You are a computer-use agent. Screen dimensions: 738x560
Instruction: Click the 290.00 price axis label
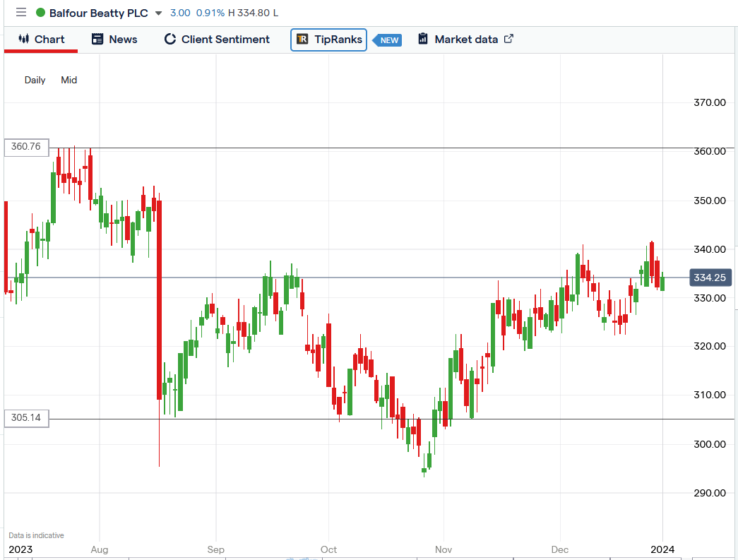pos(710,493)
